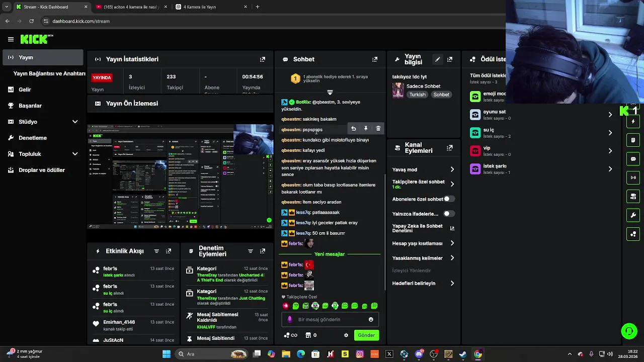Expand the vip reward row
Viewport: 644px width, 362px height.
pos(610,151)
